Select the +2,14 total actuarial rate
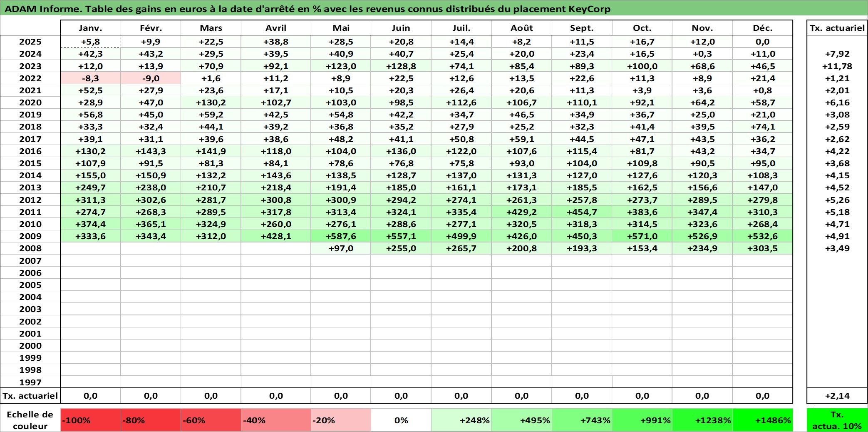The width and height of the screenshot is (868, 432). pyautogui.click(x=837, y=396)
